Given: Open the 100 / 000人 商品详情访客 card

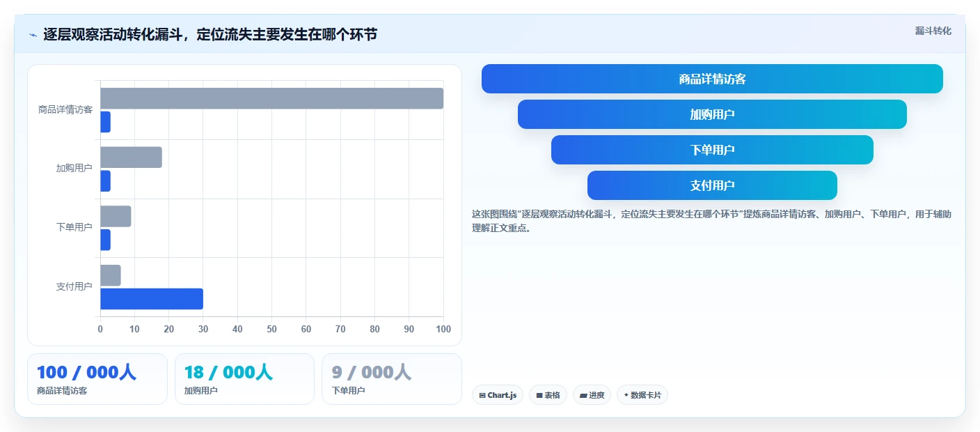Looking at the screenshot, I should 97,379.
